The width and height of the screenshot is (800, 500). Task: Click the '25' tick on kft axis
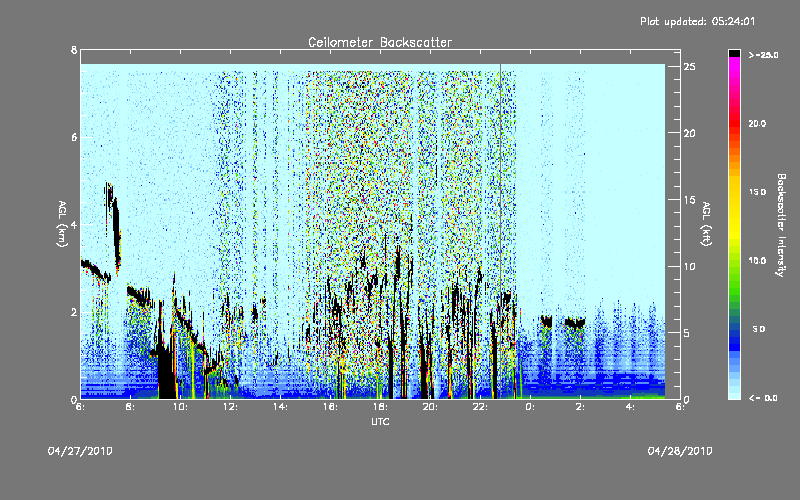[x=690, y=67]
